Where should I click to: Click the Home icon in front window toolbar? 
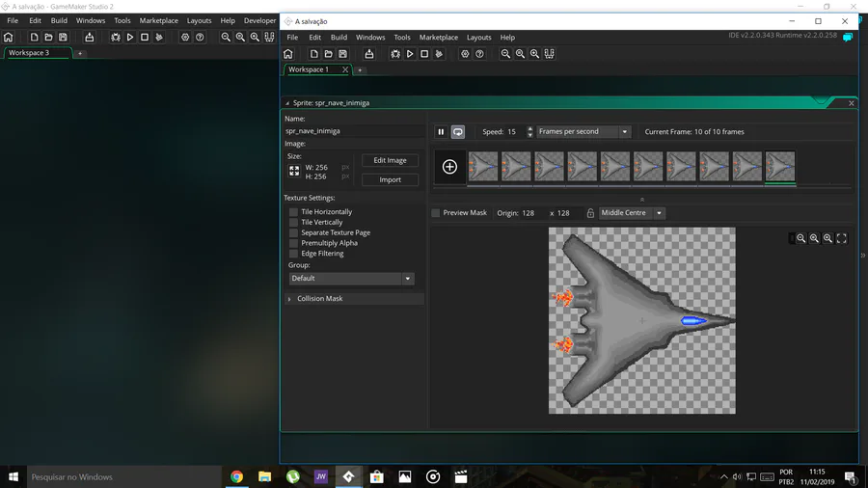pyautogui.click(x=287, y=54)
